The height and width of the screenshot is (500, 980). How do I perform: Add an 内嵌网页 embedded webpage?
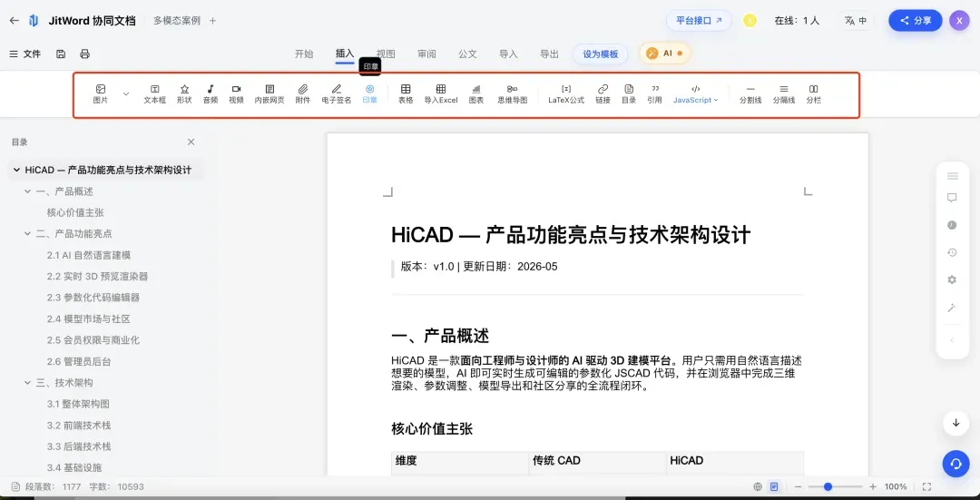click(x=269, y=93)
